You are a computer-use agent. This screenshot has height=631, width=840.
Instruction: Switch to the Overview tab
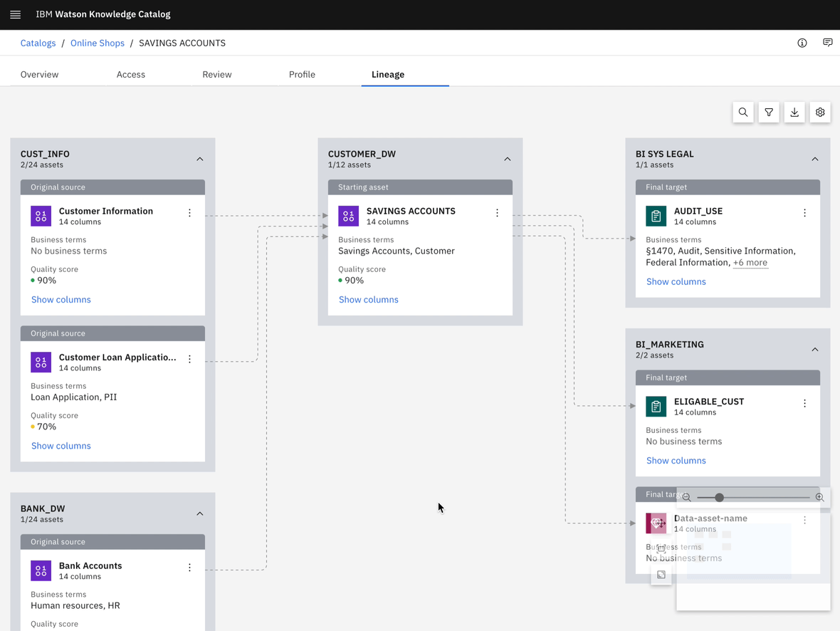tap(40, 74)
